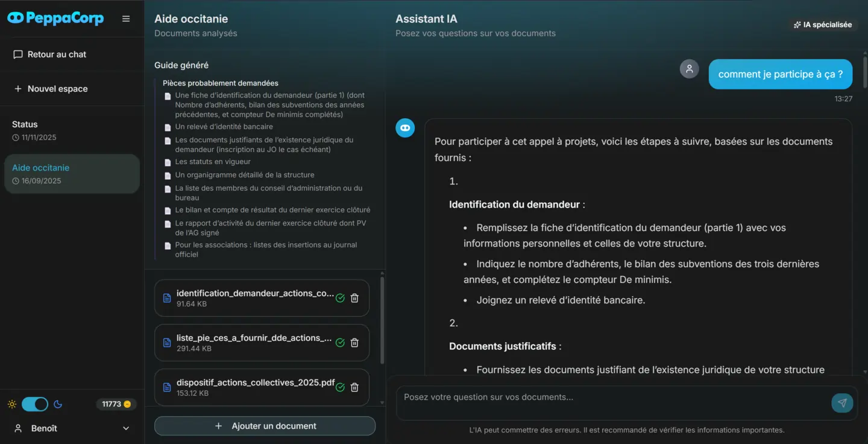This screenshot has height=444, width=868.
Task: Click the 13:27 message timestamp
Action: (844, 99)
